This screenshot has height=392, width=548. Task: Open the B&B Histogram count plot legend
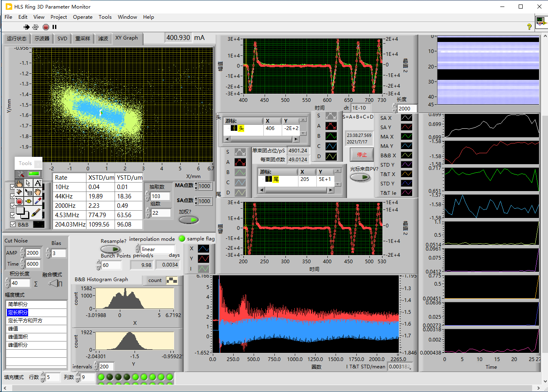[x=172, y=280]
